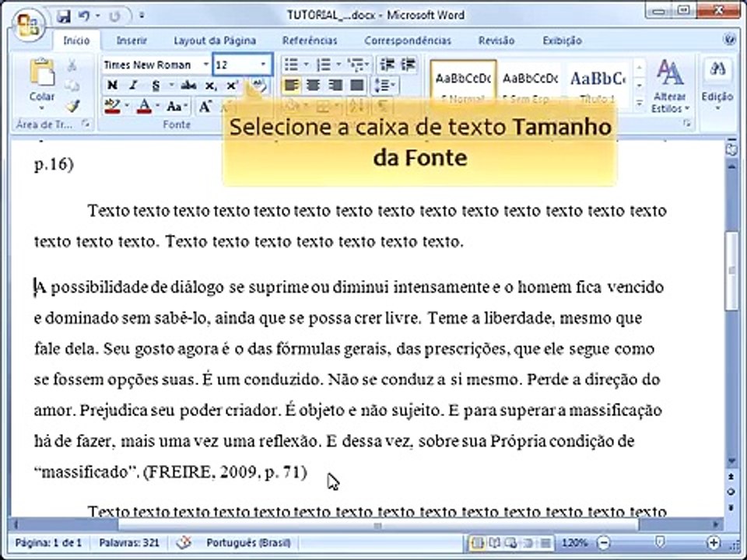Open line spacing options
This screenshot has height=560, width=747.
pos(385,86)
